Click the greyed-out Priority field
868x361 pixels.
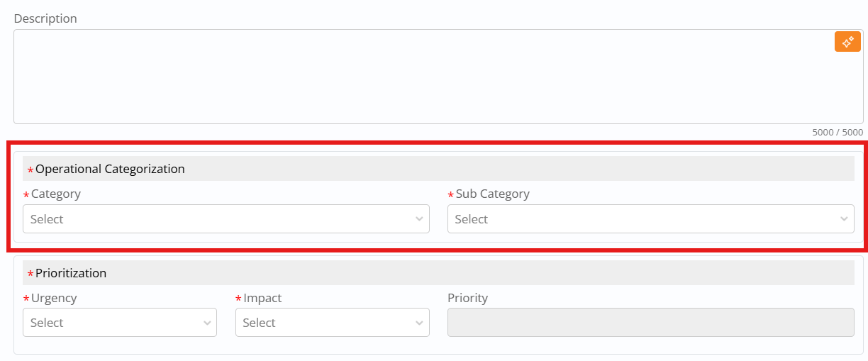coord(650,323)
